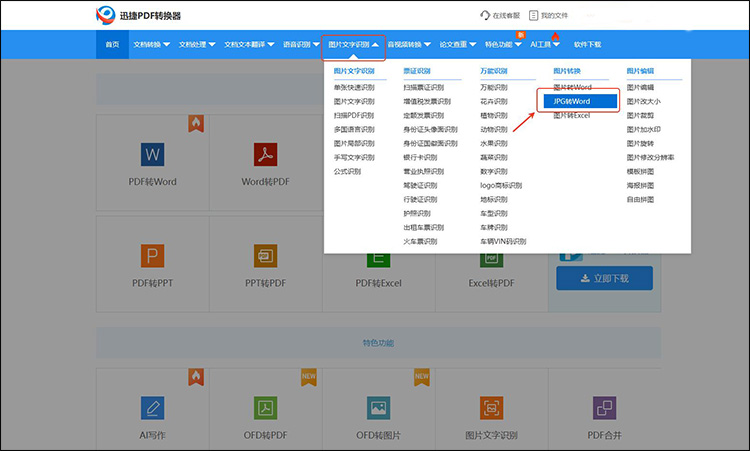Expand the 文档转换 nav dropdown
Screen dimensions: 750x451
coord(151,44)
